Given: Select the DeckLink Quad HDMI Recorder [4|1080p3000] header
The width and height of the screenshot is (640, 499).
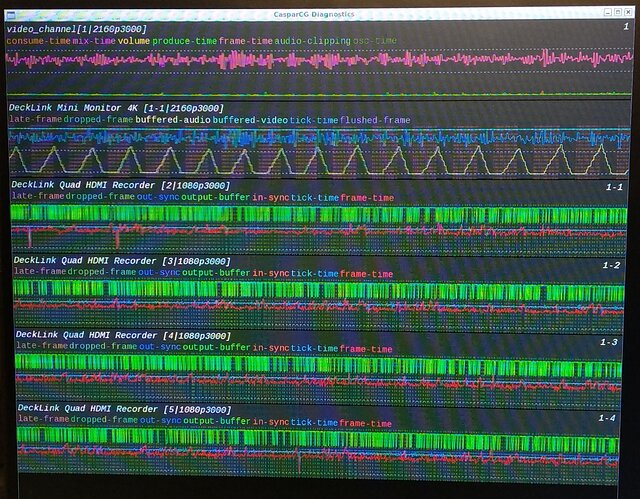Looking at the screenshot, I should pyautogui.click(x=123, y=335).
